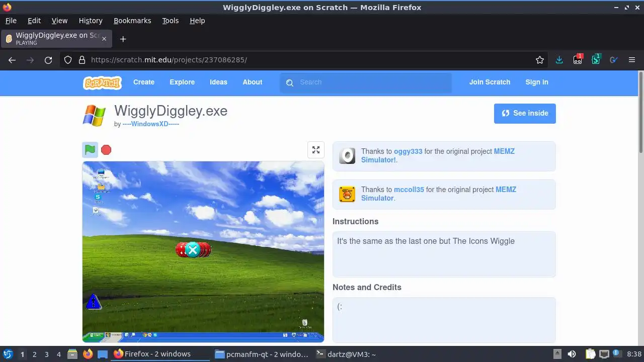
Task: Close the WigglyDiggley.exe tab
Action: tap(104, 39)
